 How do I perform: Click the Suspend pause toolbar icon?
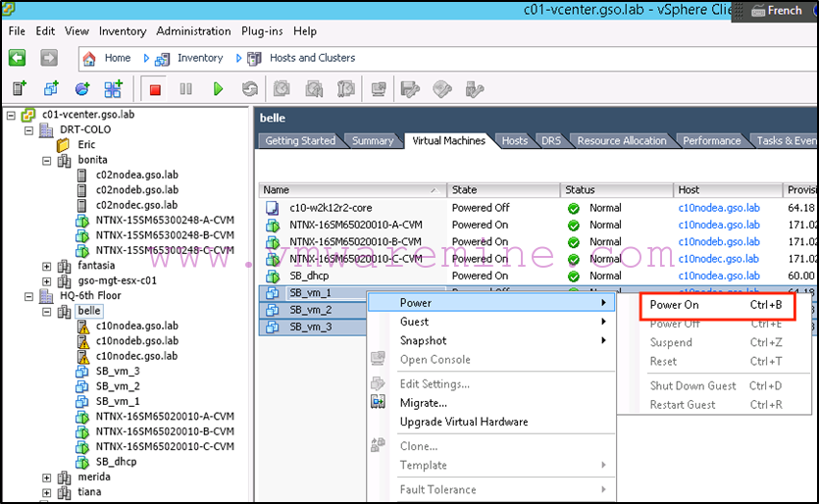(186, 89)
